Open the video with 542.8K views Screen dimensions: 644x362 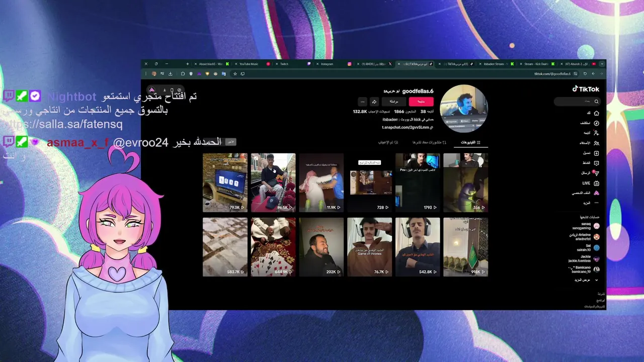(418, 247)
